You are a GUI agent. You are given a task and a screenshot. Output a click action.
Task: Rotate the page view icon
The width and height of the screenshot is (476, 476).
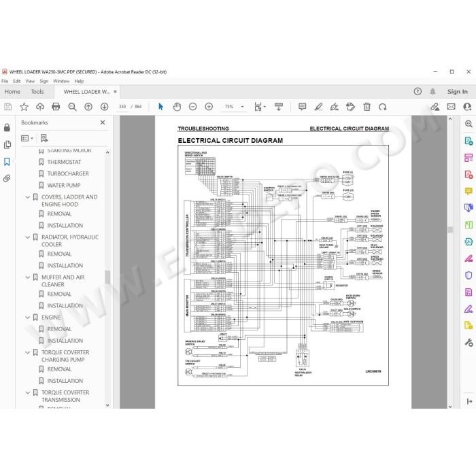(383, 107)
